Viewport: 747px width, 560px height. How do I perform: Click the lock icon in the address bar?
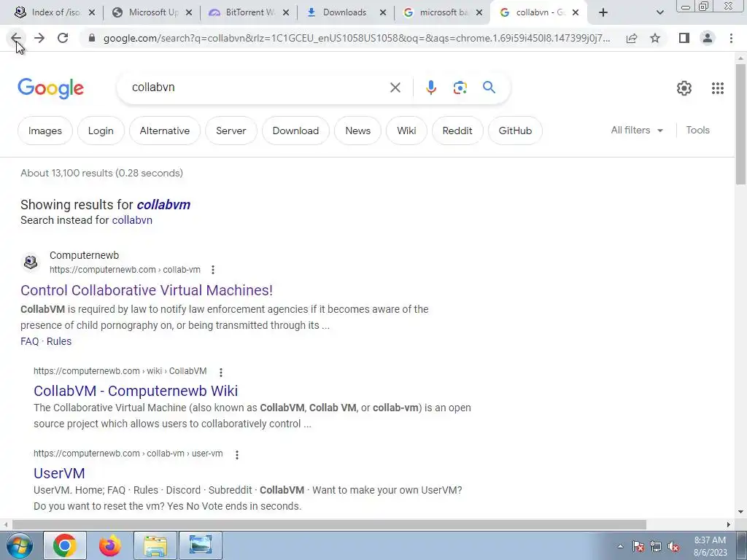pos(92,38)
